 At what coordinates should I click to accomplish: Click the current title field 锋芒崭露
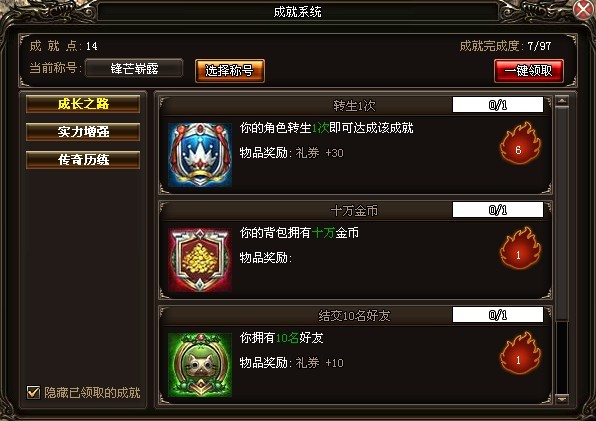coord(134,68)
